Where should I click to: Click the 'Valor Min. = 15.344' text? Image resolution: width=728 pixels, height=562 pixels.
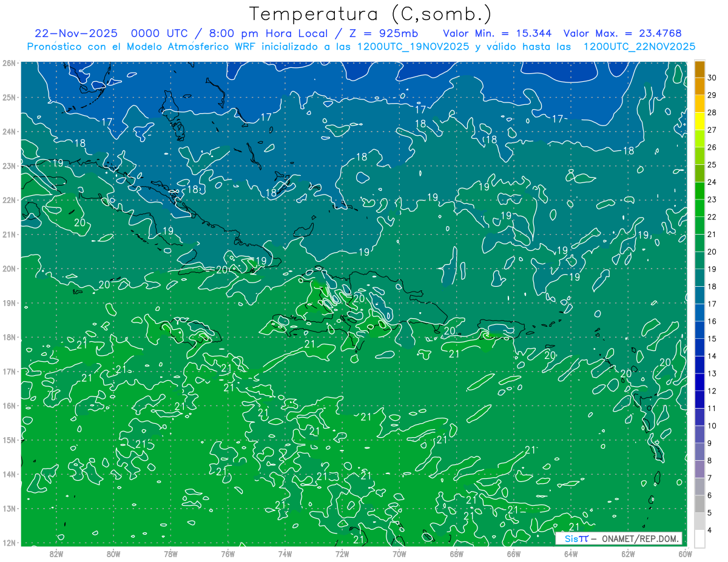[497, 33]
